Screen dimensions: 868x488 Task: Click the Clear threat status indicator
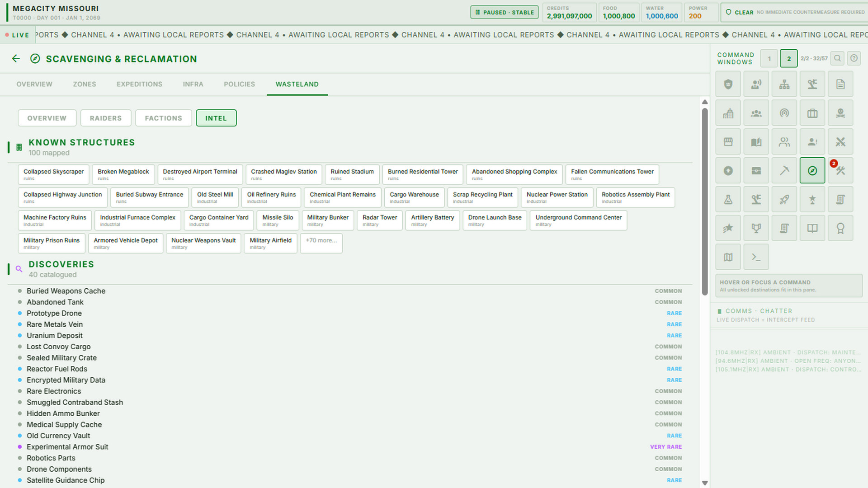coord(794,12)
